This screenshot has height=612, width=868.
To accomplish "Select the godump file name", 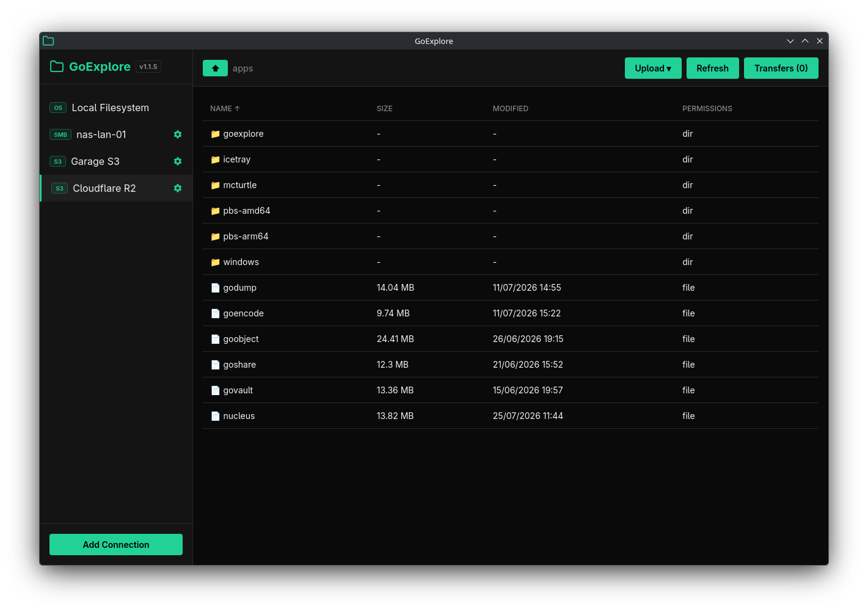I will click(x=240, y=288).
